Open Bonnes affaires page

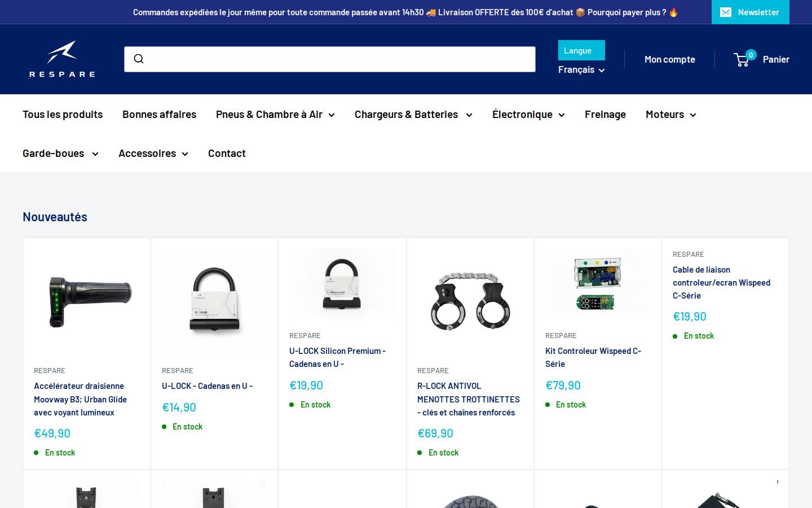tap(159, 114)
